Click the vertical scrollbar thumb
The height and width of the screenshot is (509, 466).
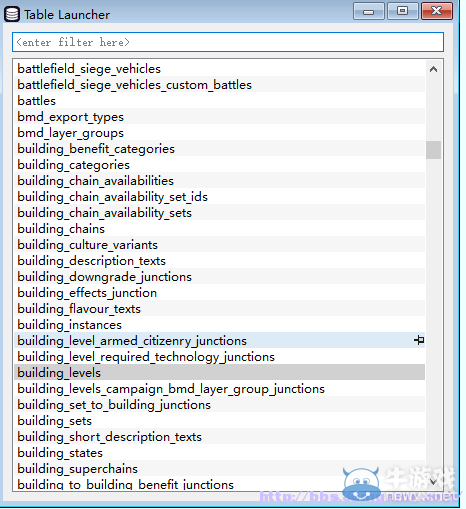(433, 150)
